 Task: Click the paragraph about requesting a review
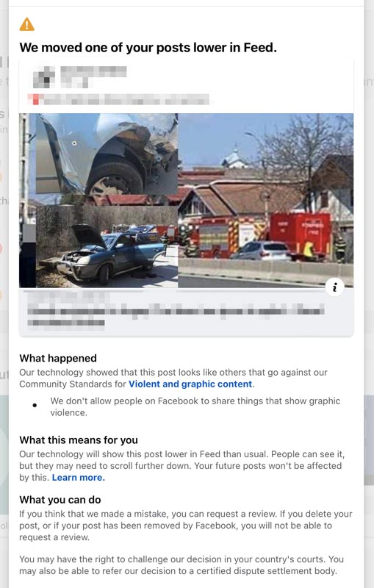[186, 526]
